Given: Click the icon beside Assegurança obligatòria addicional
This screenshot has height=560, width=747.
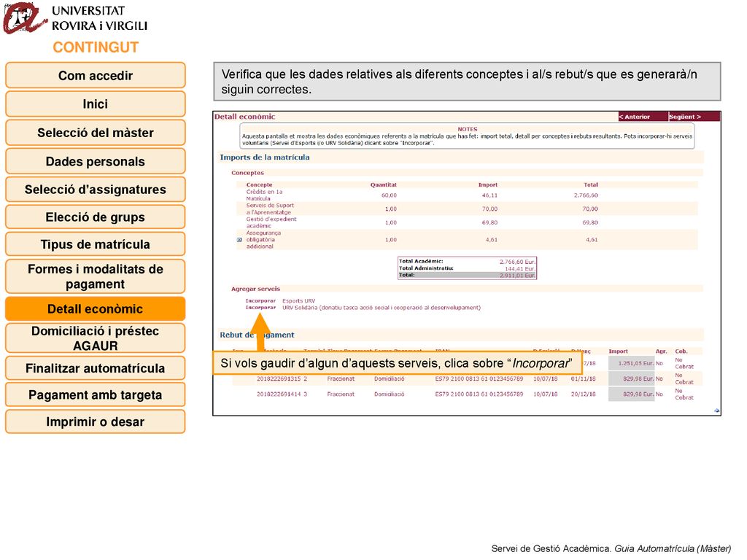Looking at the screenshot, I should 239,240.
